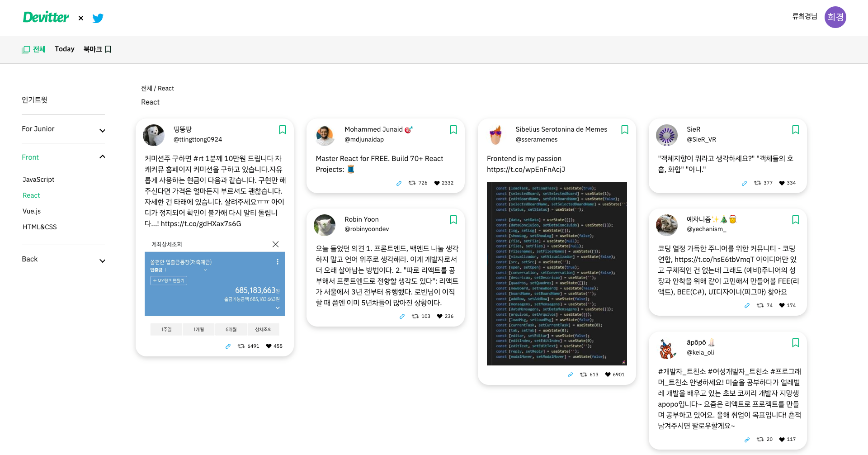Click retweet icon showing 6491
This screenshot has width=868, height=455.
pyautogui.click(x=241, y=346)
